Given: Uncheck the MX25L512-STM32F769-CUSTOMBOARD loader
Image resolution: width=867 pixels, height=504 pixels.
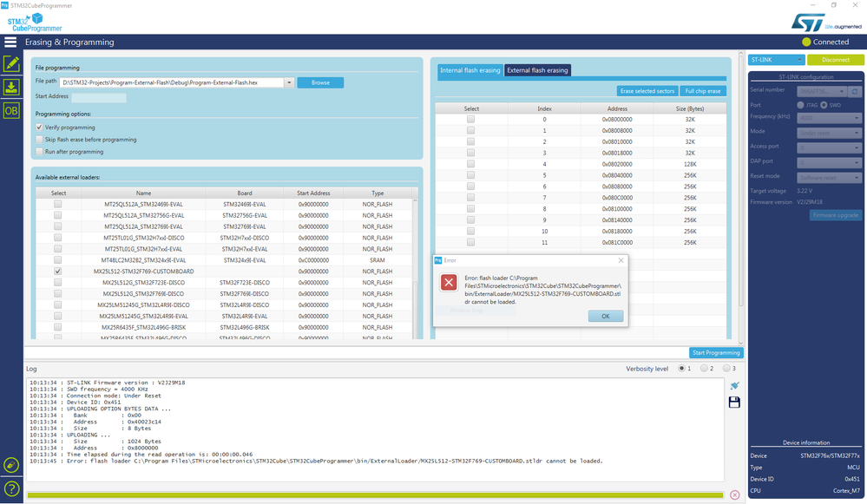Looking at the screenshot, I should 57,272.
